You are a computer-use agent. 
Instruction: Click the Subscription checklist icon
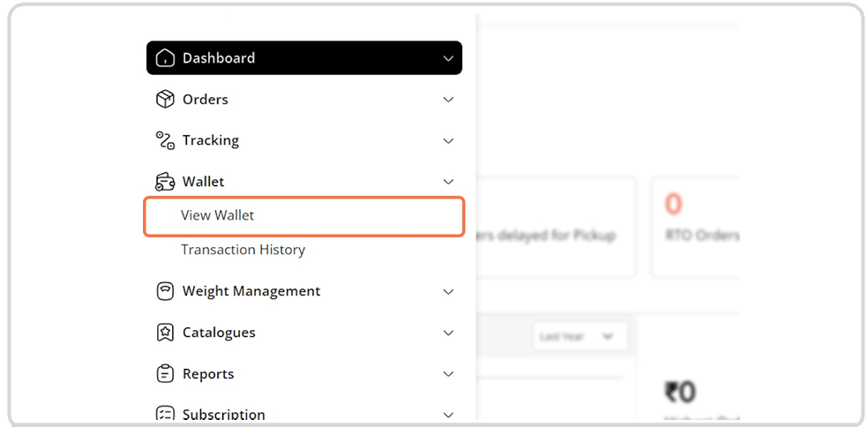click(x=165, y=414)
